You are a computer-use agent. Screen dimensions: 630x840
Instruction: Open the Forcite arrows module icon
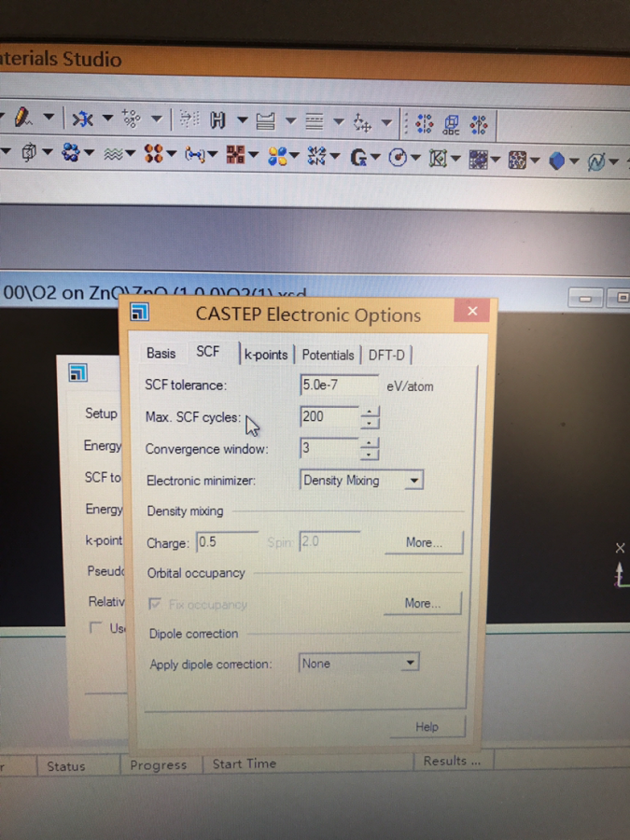(x=317, y=157)
